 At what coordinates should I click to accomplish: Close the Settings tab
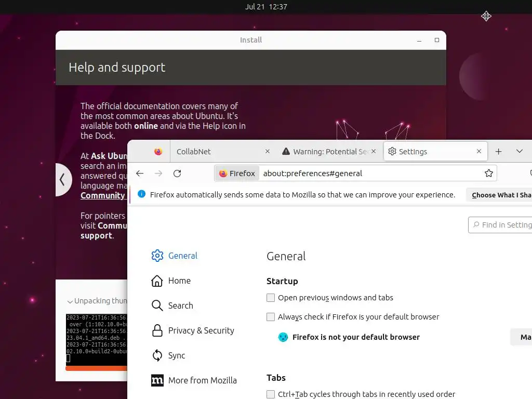click(478, 151)
